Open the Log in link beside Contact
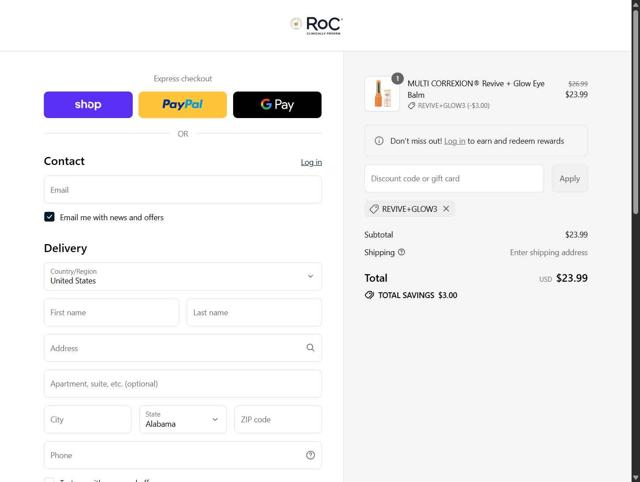This screenshot has height=482, width=640. tap(311, 162)
